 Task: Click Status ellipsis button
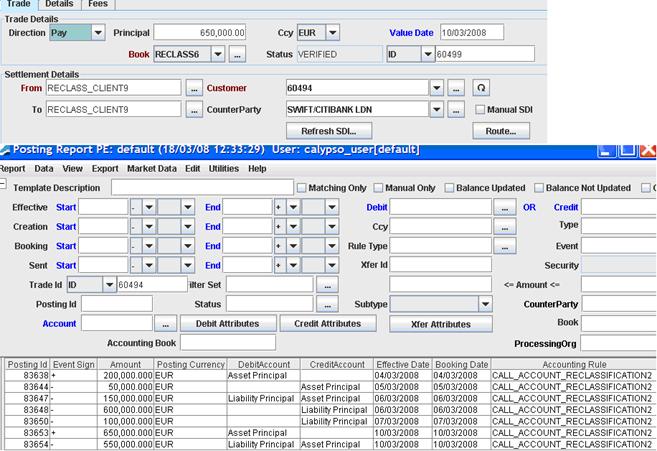pyautogui.click(x=327, y=304)
